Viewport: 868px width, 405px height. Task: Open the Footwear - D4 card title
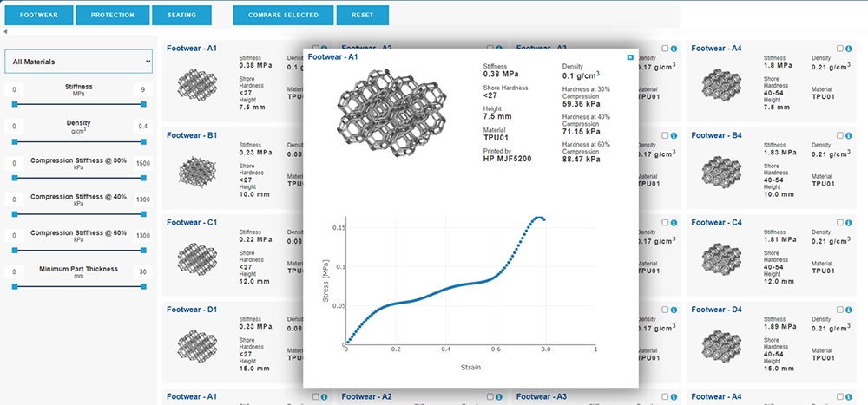pos(716,310)
